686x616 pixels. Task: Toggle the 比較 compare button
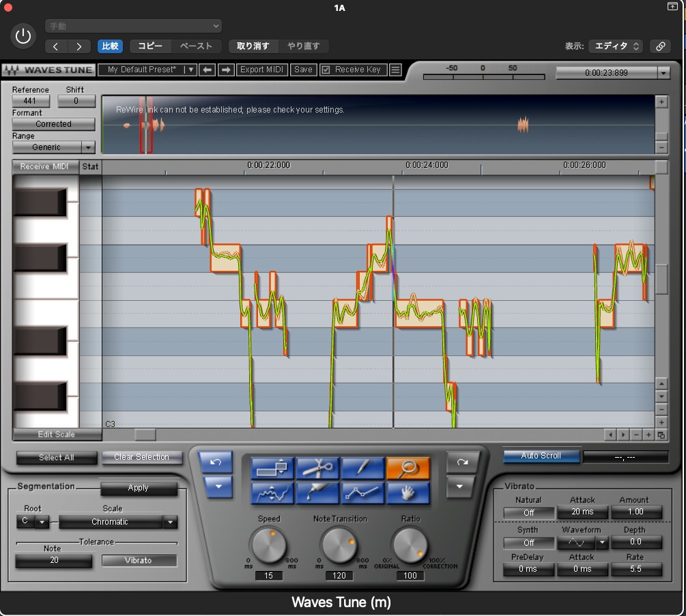(x=110, y=46)
